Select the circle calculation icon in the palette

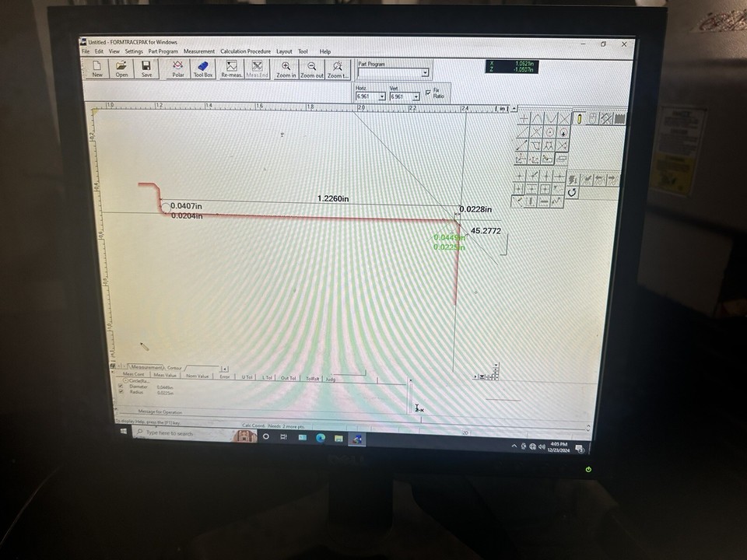point(549,133)
